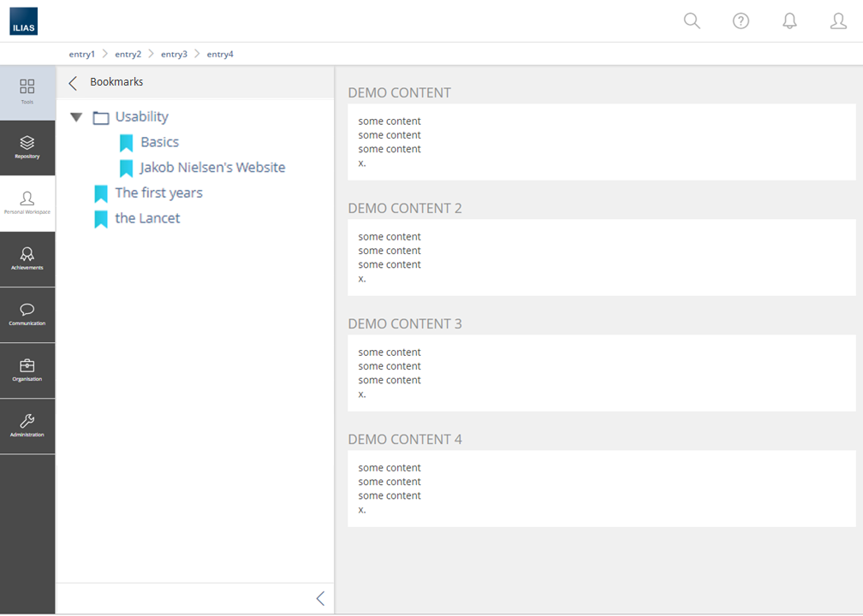The width and height of the screenshot is (863, 616).
Task: Select Personal Workspace in sidebar
Action: pos(27,203)
